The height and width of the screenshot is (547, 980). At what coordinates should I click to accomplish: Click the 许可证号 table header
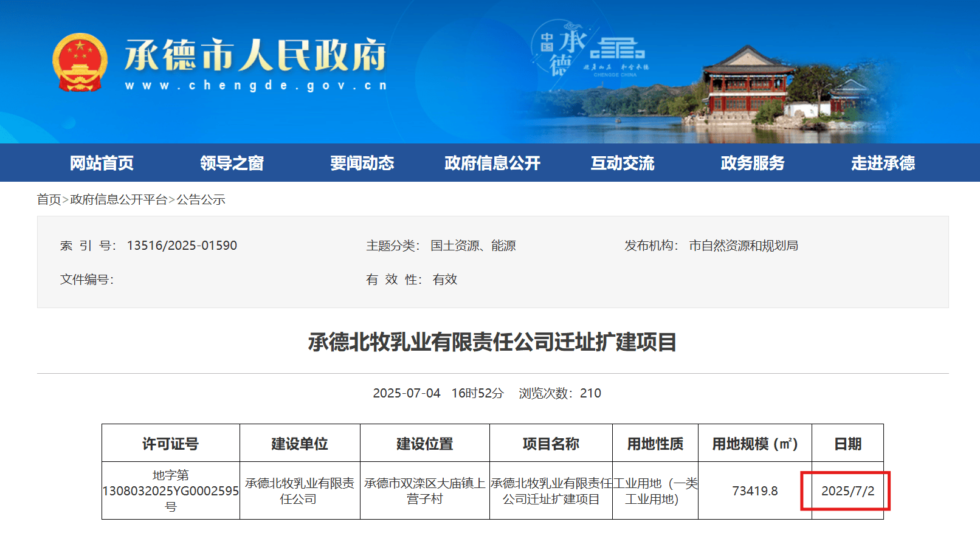[170, 444]
